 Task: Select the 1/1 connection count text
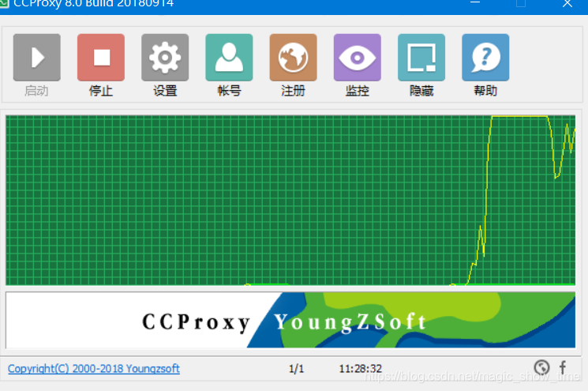pyautogui.click(x=296, y=369)
